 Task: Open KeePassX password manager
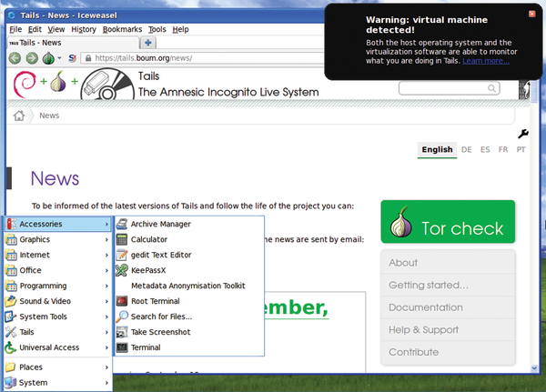pyautogui.click(x=148, y=270)
